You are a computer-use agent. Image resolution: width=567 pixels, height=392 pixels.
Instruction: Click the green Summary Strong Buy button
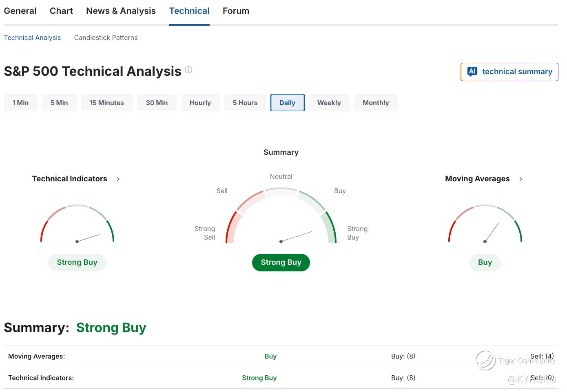click(x=281, y=262)
